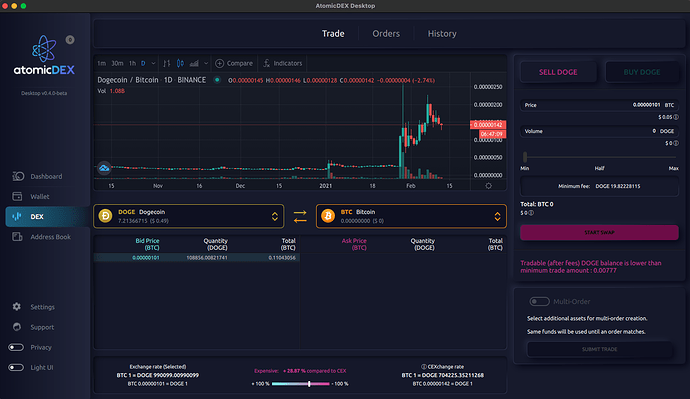Click quantity 108856.00821741 in order book
The image size is (690, 399).
pos(207,258)
